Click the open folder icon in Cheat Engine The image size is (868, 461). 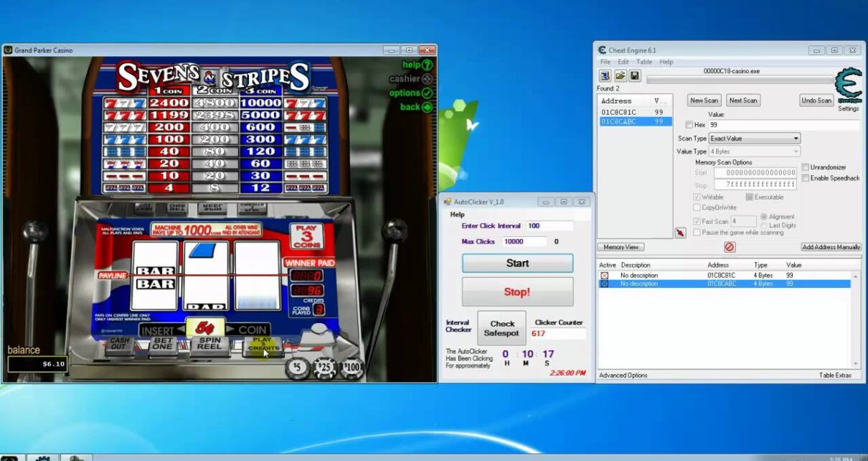pos(620,75)
